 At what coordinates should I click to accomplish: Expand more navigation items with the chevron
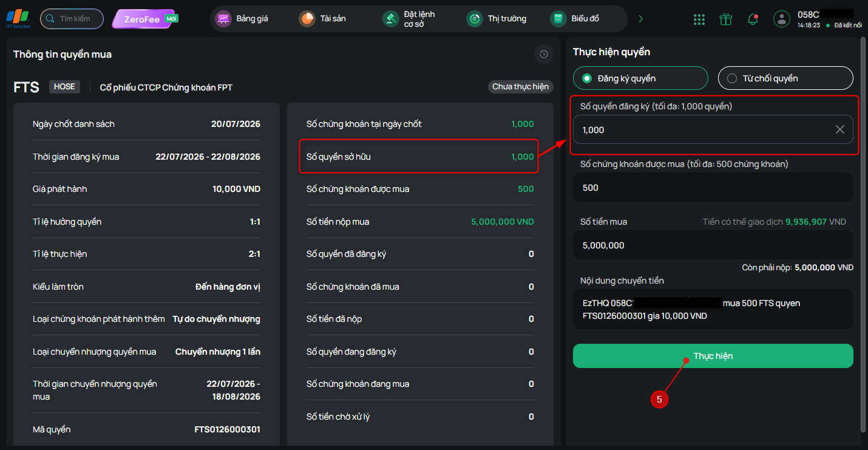coord(641,19)
